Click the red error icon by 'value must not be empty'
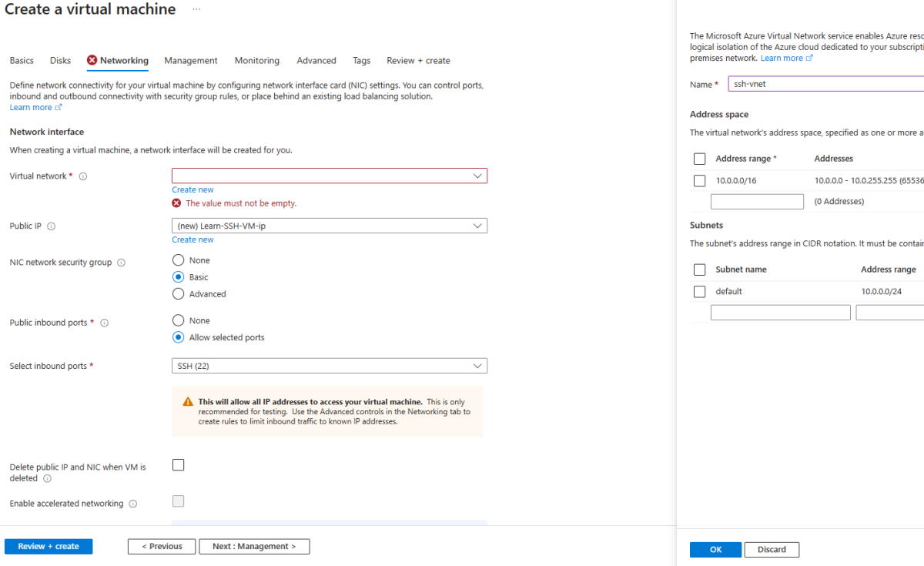The image size is (924, 566). 176,203
